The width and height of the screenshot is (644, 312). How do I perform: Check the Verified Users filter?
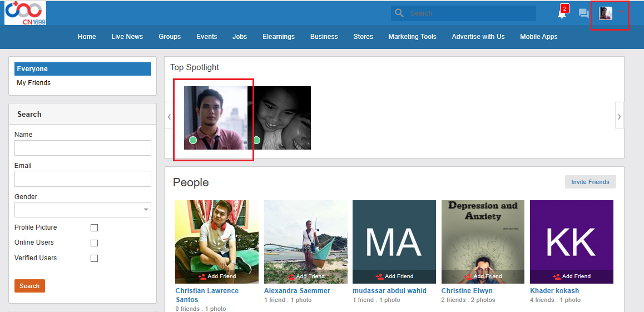[94, 258]
